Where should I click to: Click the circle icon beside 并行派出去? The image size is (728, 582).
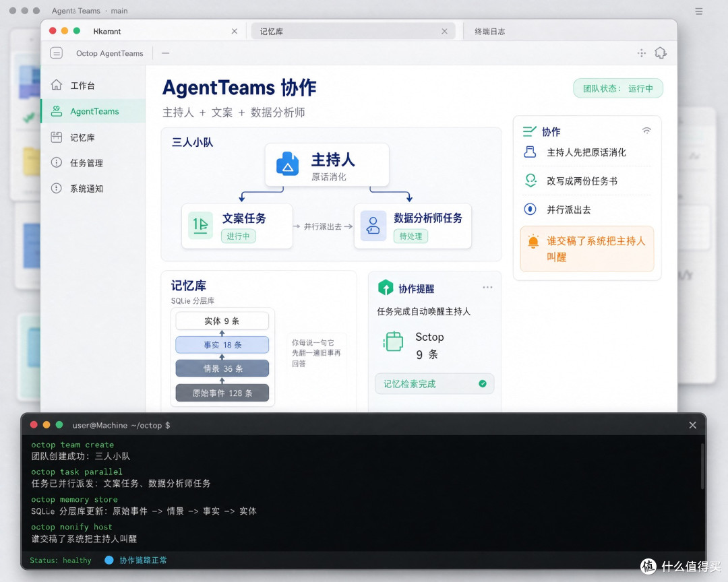(530, 209)
